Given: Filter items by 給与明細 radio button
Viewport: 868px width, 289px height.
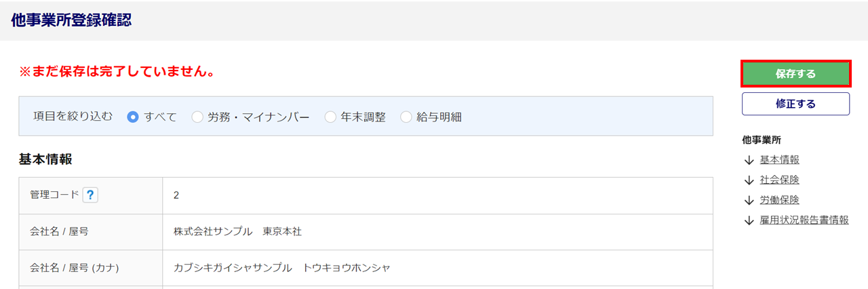Looking at the screenshot, I should coord(406,117).
